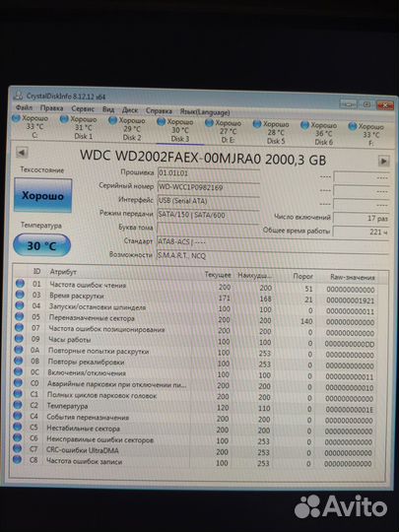Viewport: 399px width, 532px height.
Task: Click the status orb for Нестабильные сектора
Action: click(x=18, y=427)
